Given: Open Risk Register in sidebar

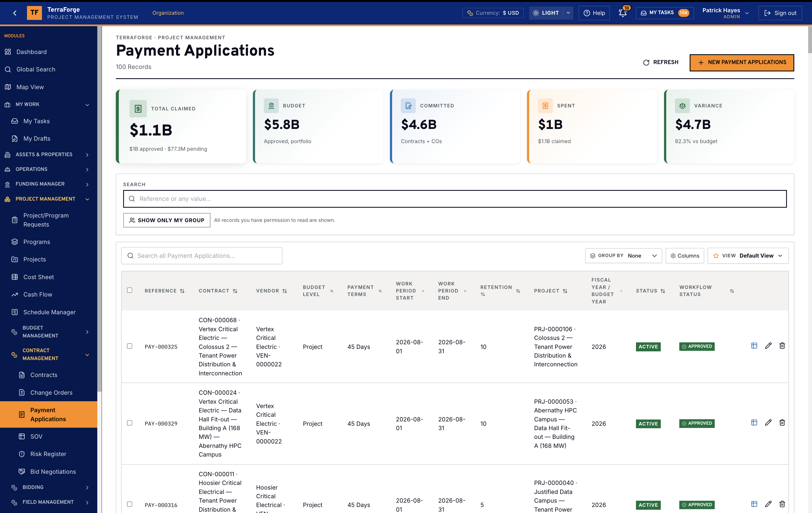Looking at the screenshot, I should click(49, 454).
